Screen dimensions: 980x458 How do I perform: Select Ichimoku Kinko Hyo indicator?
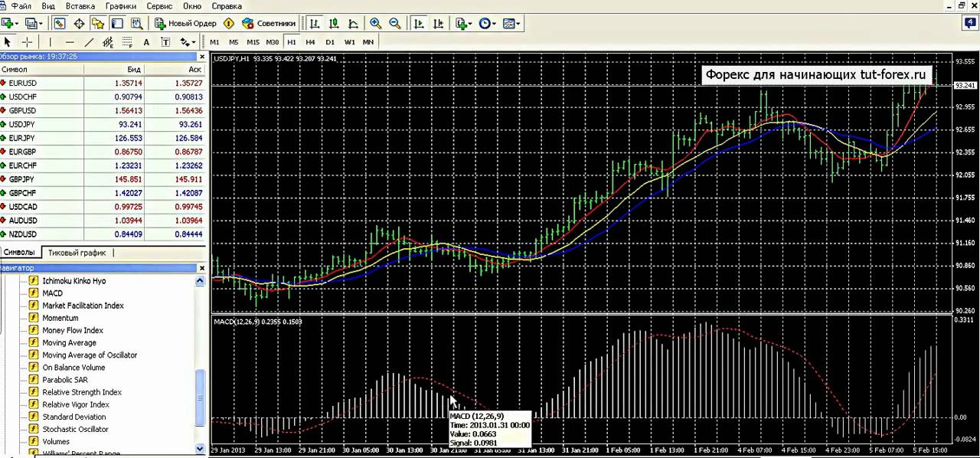[x=73, y=281]
